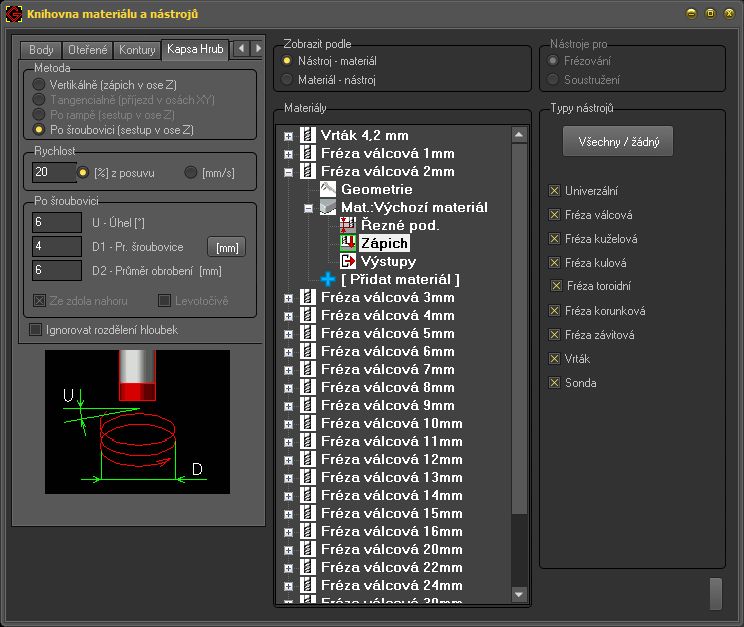Click the materials list vertical scrollbar
The height and width of the screenshot is (627, 744).
tap(519, 330)
